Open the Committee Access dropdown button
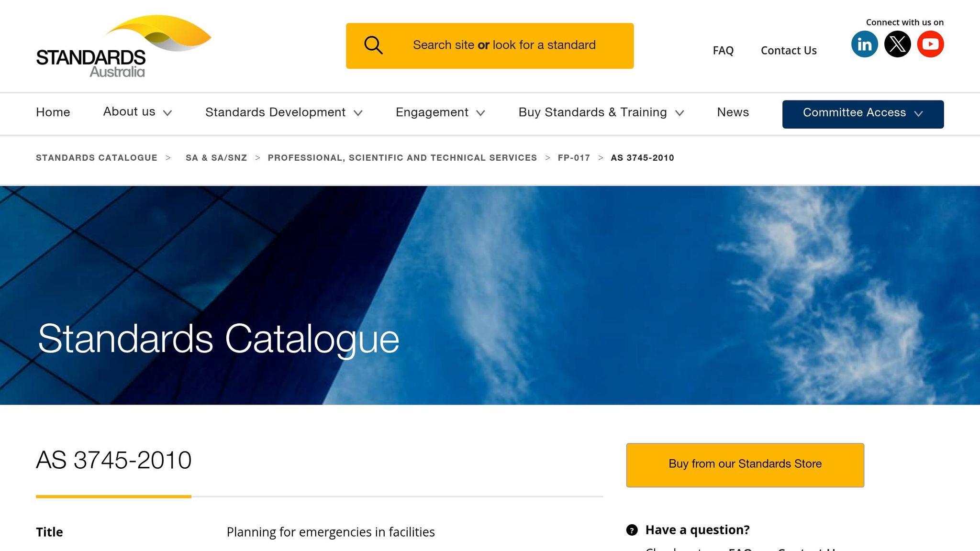 (863, 114)
